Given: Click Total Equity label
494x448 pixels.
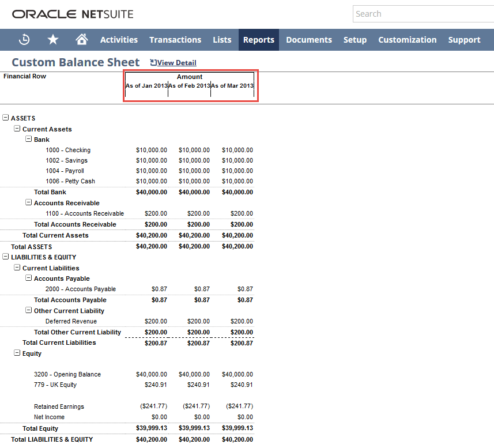Looking at the screenshot, I should pyautogui.click(x=40, y=428).
